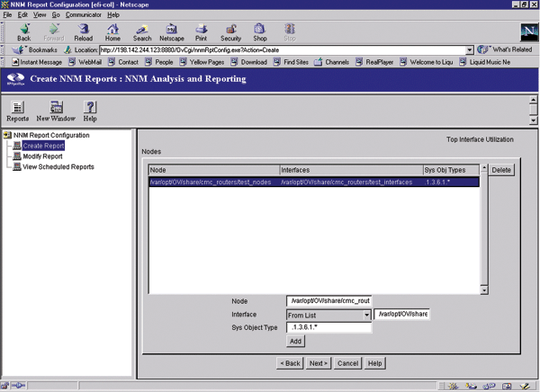The width and height of the screenshot is (540, 392).
Task: Open New Window icon in NNM toolbar
Action: click(x=56, y=111)
